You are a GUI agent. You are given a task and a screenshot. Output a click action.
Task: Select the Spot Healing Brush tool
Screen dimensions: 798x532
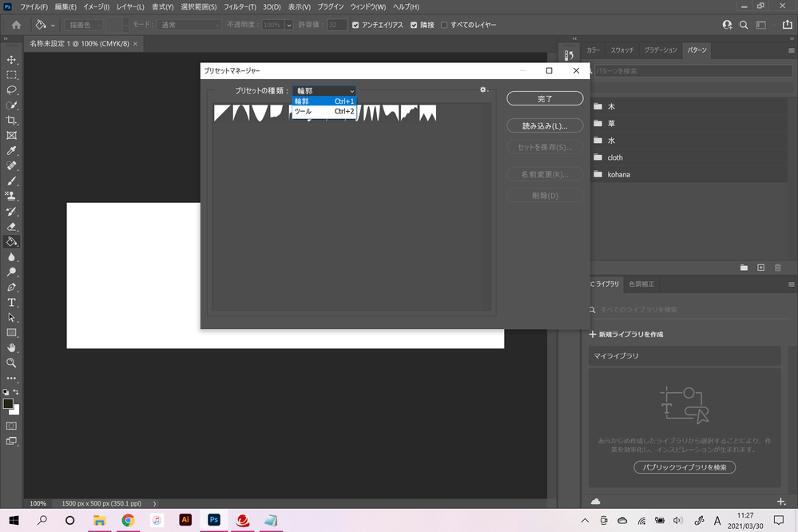pyautogui.click(x=11, y=166)
